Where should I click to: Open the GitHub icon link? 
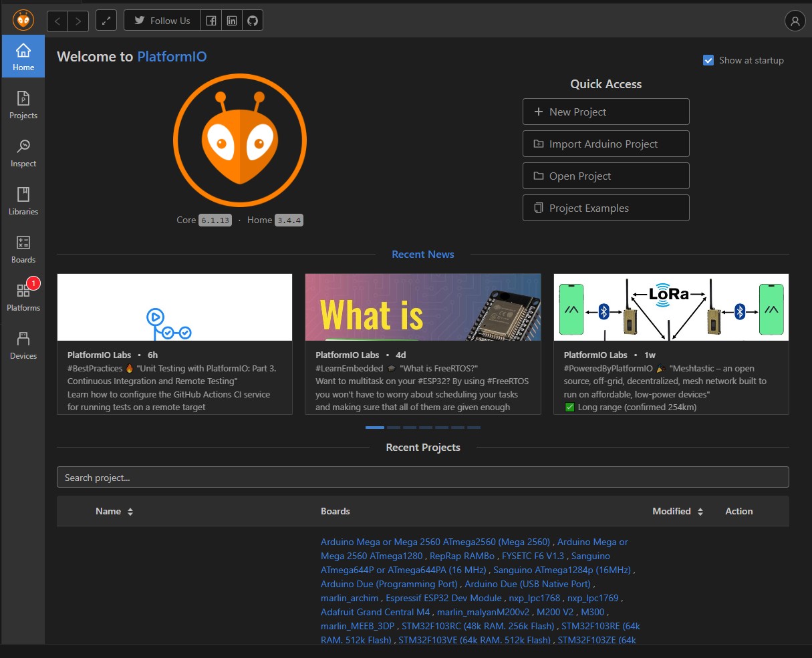pos(253,21)
